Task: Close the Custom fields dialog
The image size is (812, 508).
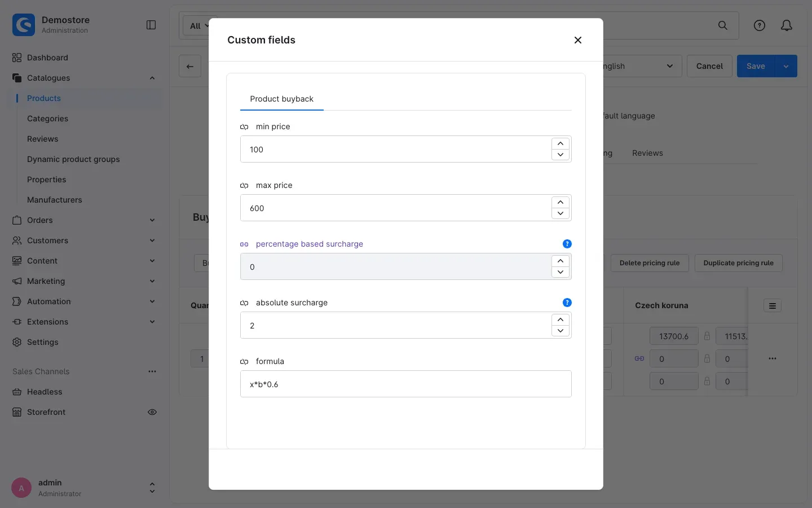Action: pos(577,40)
